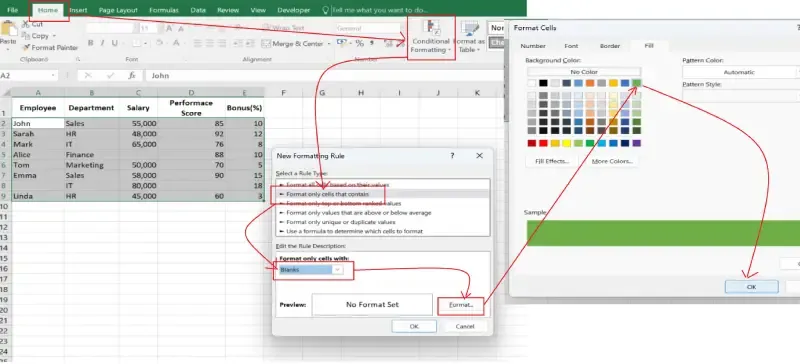The width and height of the screenshot is (800, 364).
Task: Click the Decrease Font Size icon
Action: (181, 29)
